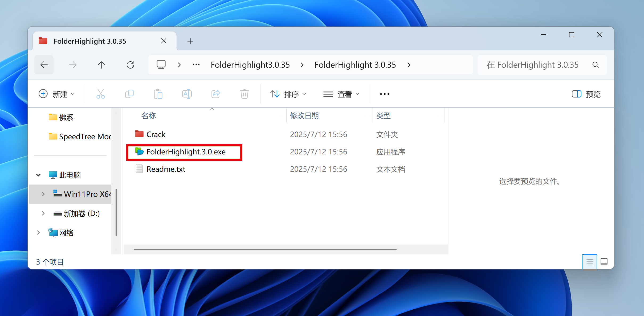The image size is (644, 316).
Task: Open a new tab with plus
Action: tap(190, 41)
